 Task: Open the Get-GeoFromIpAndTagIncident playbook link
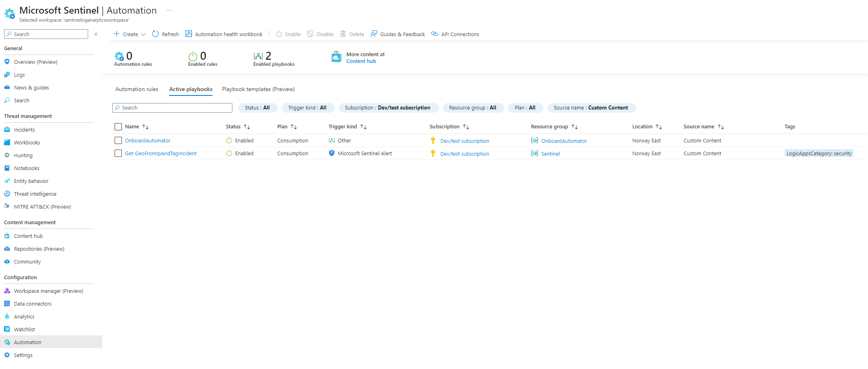point(161,153)
